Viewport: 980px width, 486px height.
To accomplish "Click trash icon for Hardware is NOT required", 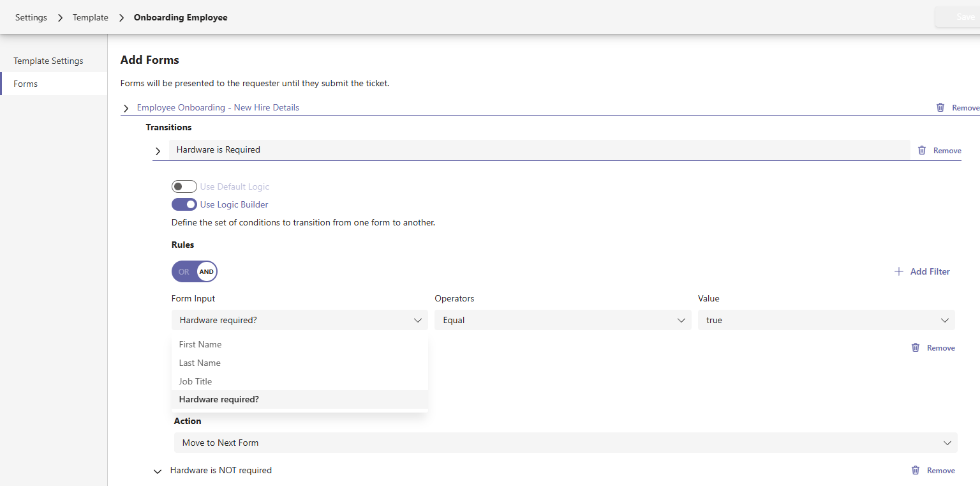I will point(915,470).
